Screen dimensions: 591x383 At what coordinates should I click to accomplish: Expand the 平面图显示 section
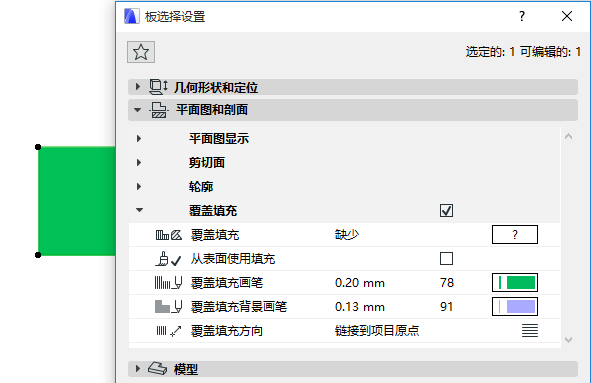[x=139, y=138]
